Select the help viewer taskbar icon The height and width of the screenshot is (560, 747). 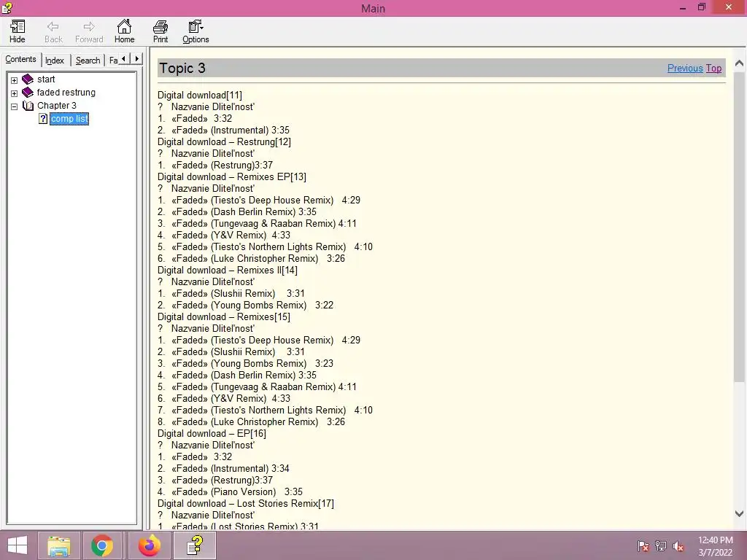(x=195, y=545)
